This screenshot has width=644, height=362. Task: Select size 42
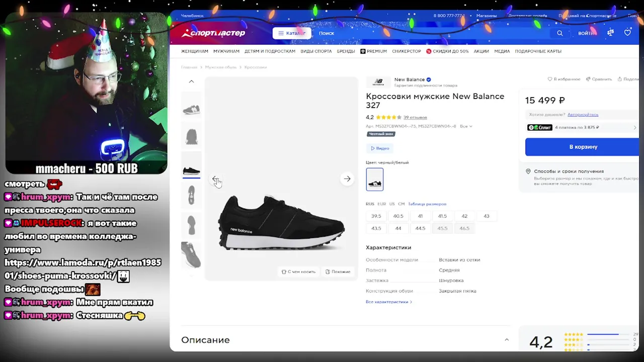(464, 216)
